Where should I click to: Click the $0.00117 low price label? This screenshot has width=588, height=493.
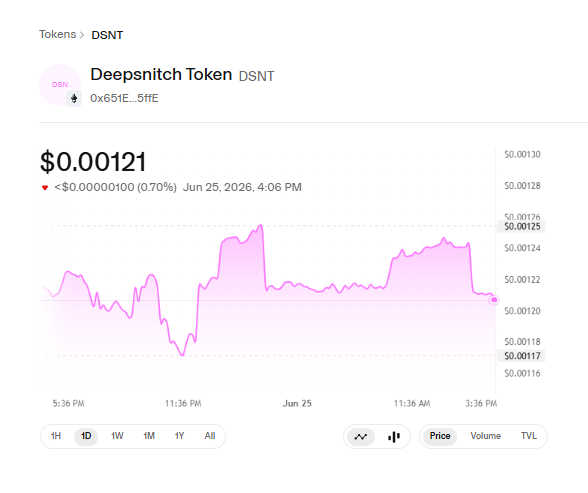521,356
